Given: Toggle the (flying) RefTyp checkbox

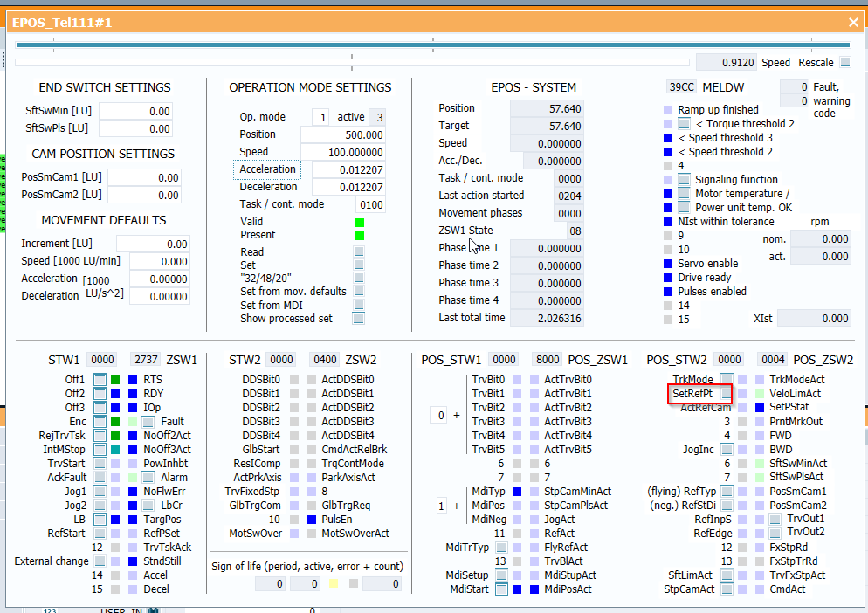Looking at the screenshot, I should tap(727, 492).
